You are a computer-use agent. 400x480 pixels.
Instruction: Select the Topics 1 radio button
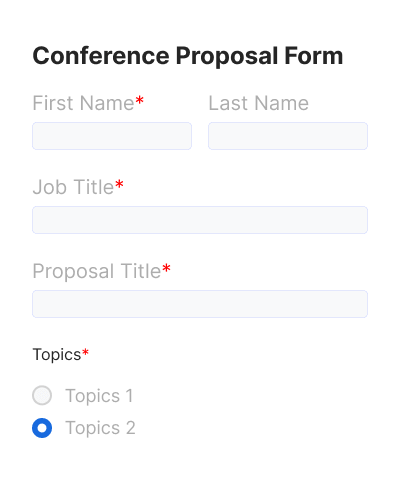[x=42, y=395]
